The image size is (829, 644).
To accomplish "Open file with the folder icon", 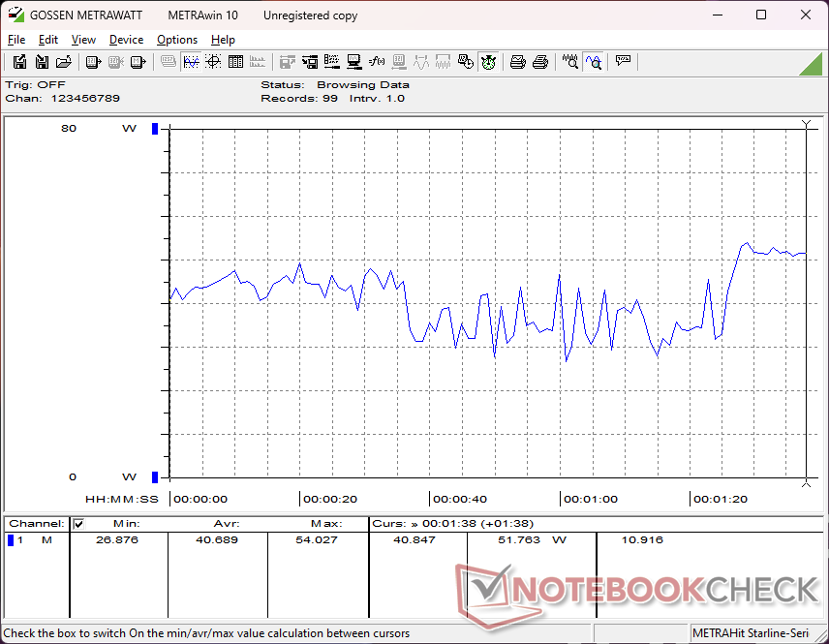I will [x=64, y=62].
